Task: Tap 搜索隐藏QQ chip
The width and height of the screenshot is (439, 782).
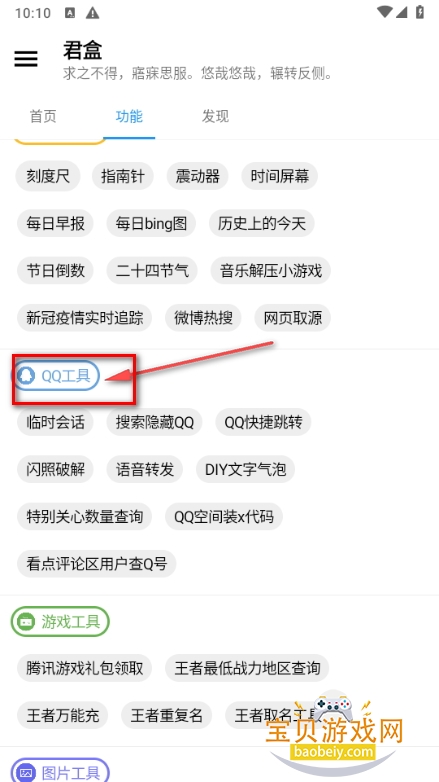Action: click(155, 422)
